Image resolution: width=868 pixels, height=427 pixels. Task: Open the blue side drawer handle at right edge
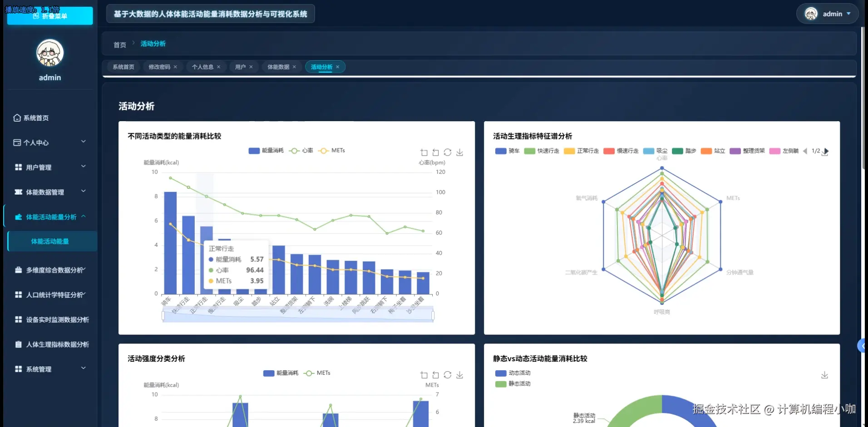tap(863, 346)
